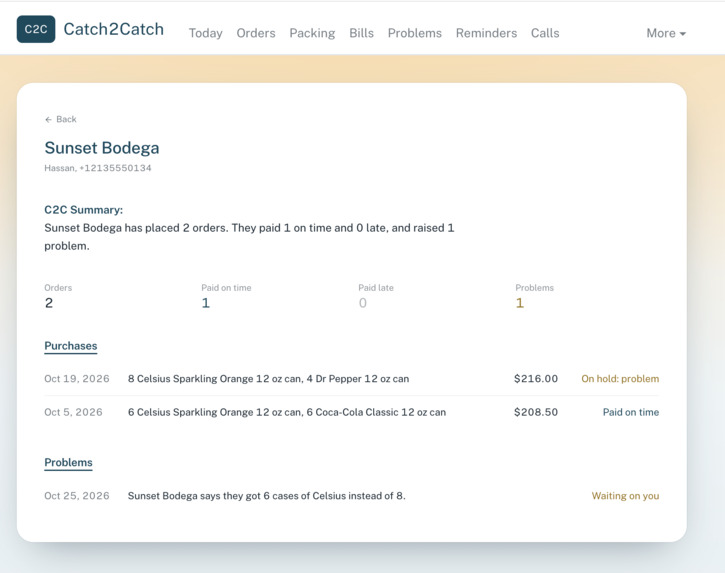The width and height of the screenshot is (725, 573).
Task: Click the $216.00 amount
Action: tap(536, 379)
